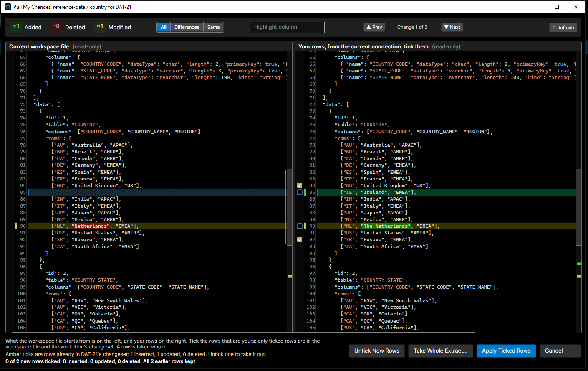This screenshot has height=371, width=588.
Task: Show all rows with the All filter
Action: click(164, 27)
